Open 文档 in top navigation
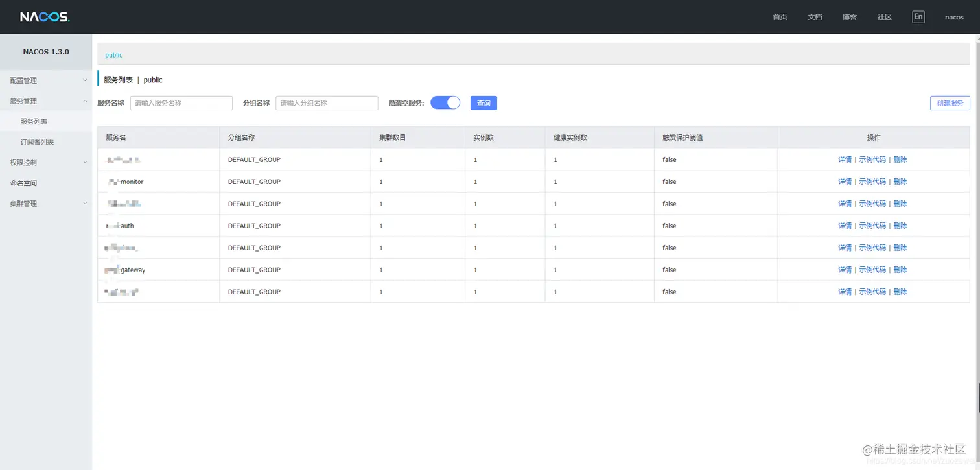This screenshot has width=980, height=470. 815,17
